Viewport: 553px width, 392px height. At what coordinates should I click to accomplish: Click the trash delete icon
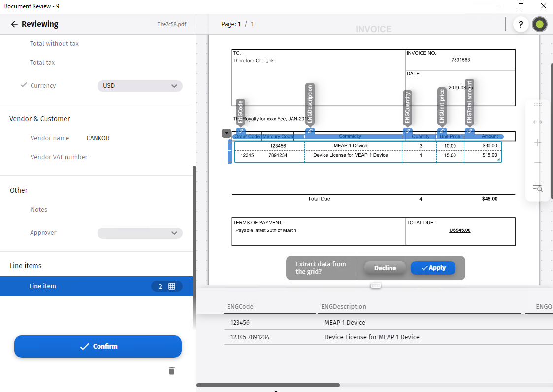point(171,371)
